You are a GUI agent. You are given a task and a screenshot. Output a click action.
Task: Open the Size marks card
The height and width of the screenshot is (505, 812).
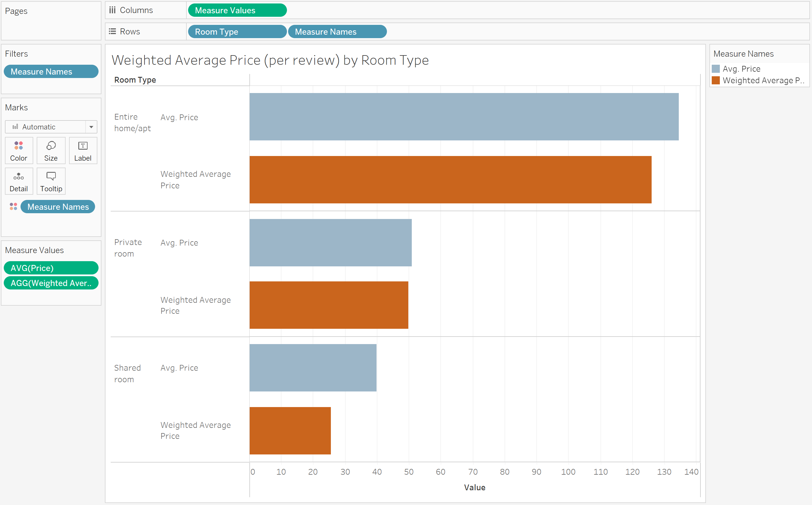click(51, 150)
